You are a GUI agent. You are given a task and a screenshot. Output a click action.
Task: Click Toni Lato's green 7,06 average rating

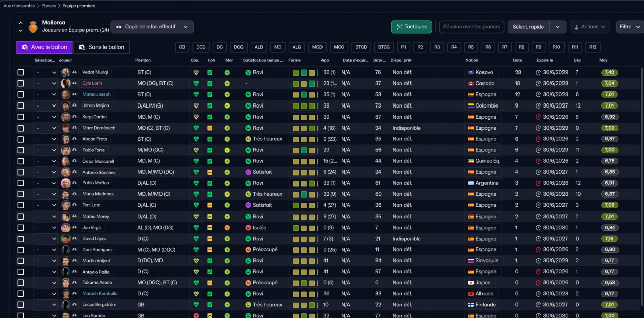pos(609,205)
